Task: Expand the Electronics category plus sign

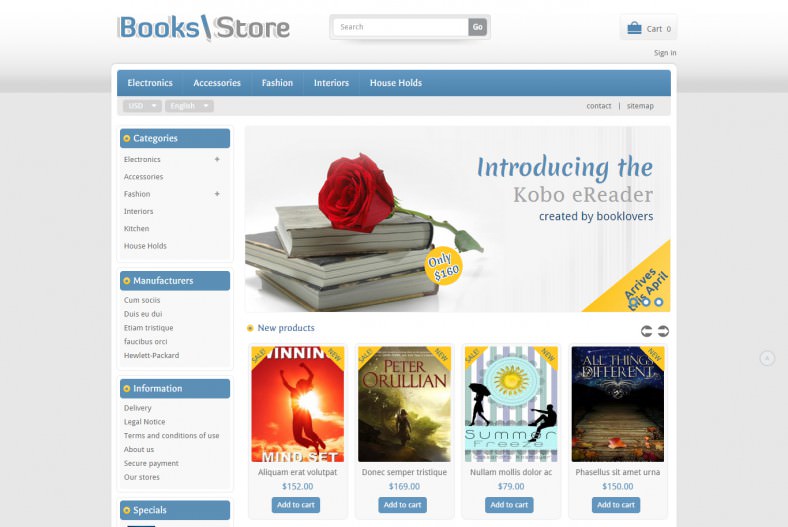Action: 217,159
